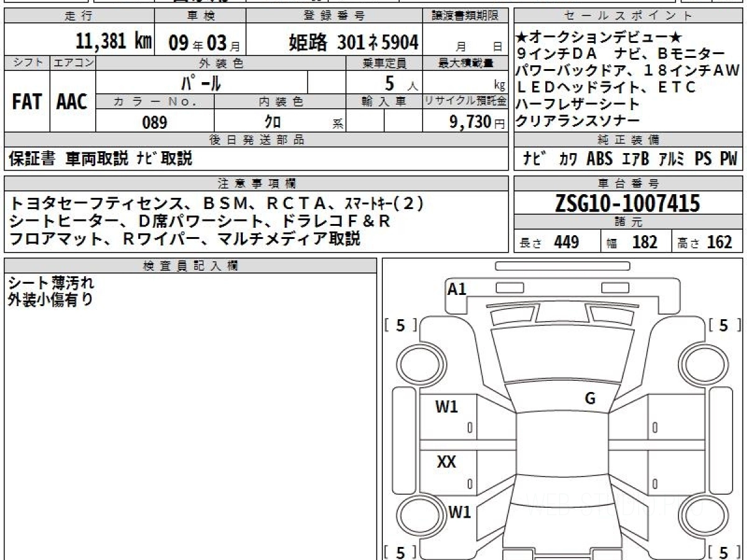
Task: Click the chassis number ZSG10-1007415
Action: click(627, 203)
